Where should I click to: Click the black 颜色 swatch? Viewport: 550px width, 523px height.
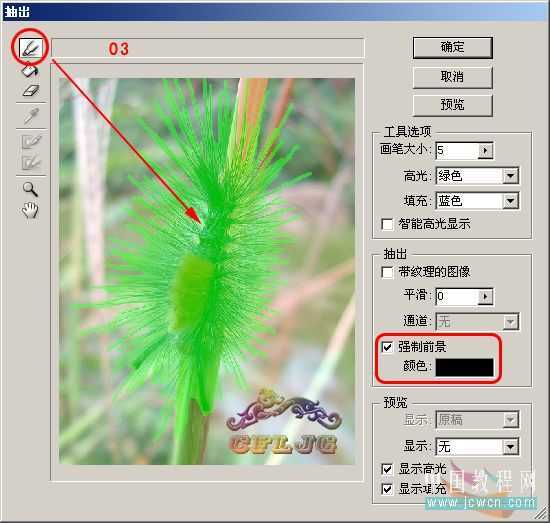(464, 367)
